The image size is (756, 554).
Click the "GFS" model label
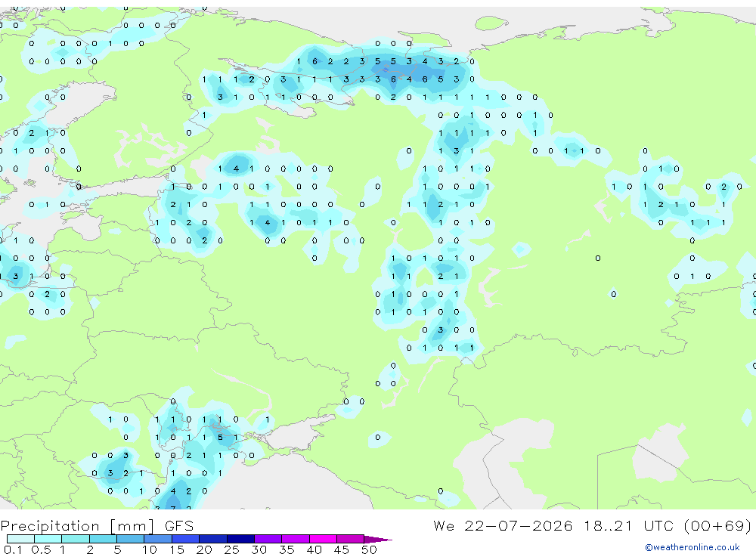179,526
